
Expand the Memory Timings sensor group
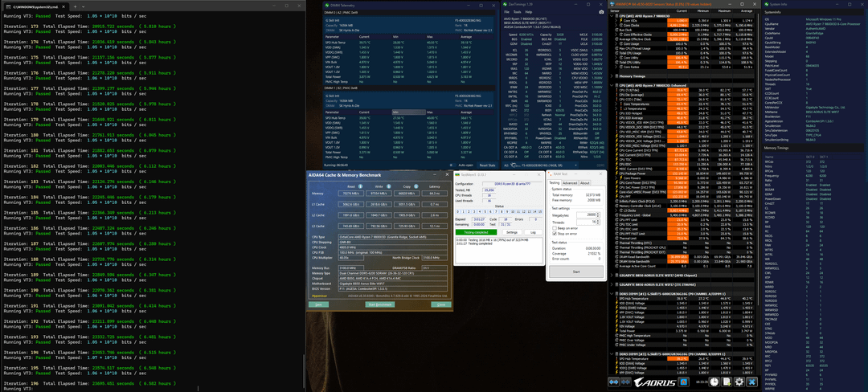(612, 76)
